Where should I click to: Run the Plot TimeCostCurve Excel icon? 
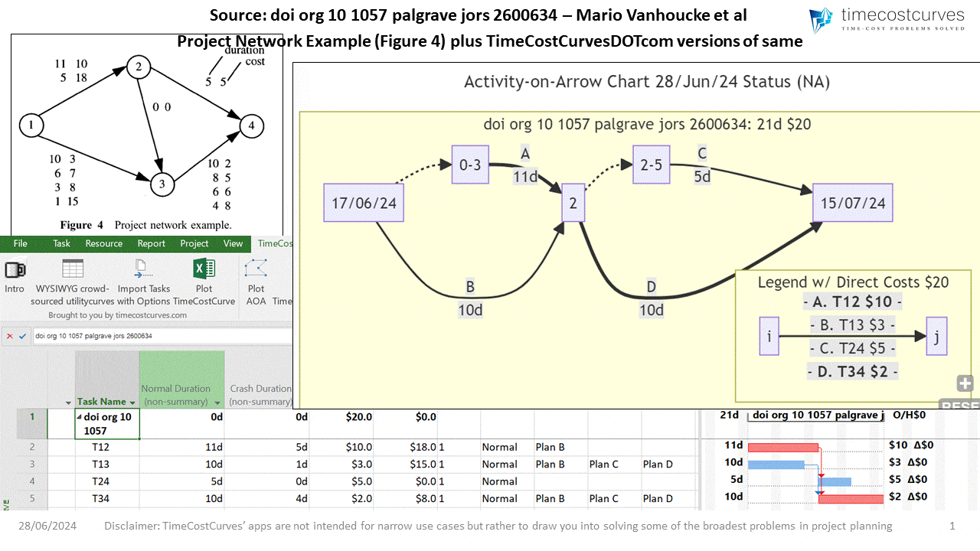point(204,269)
